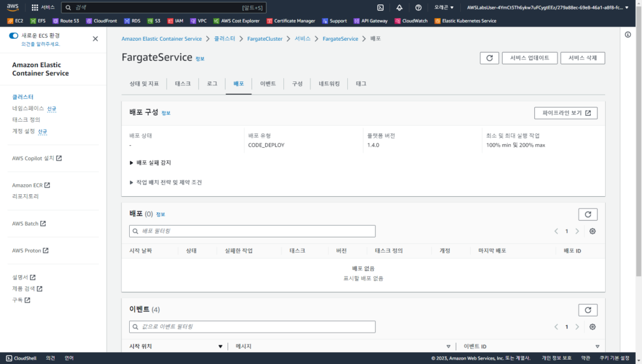642x364 pixels.
Task: Click 서비스 업데이트 button
Action: (x=529, y=58)
